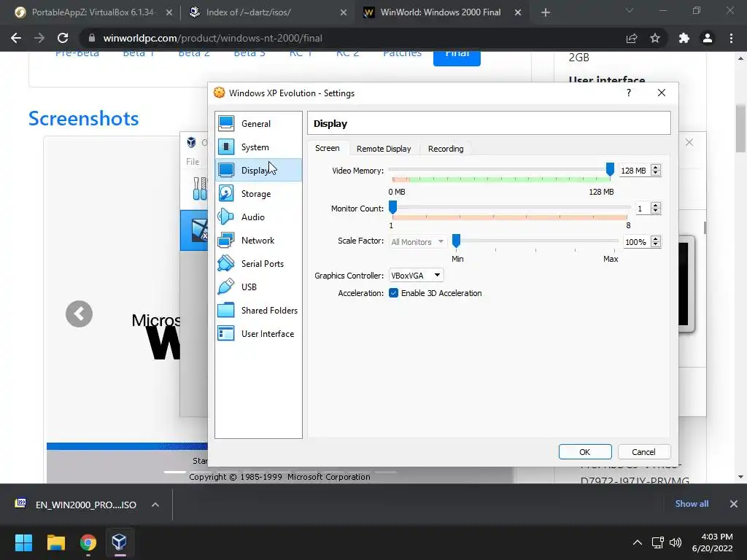This screenshot has width=747, height=560.
Task: Click previous screenshot carousel arrow
Action: click(79, 314)
